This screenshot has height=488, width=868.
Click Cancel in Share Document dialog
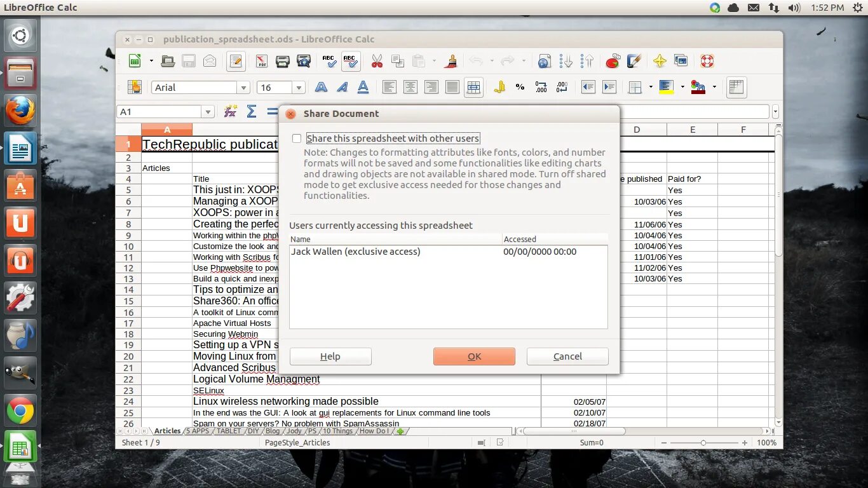567,356
